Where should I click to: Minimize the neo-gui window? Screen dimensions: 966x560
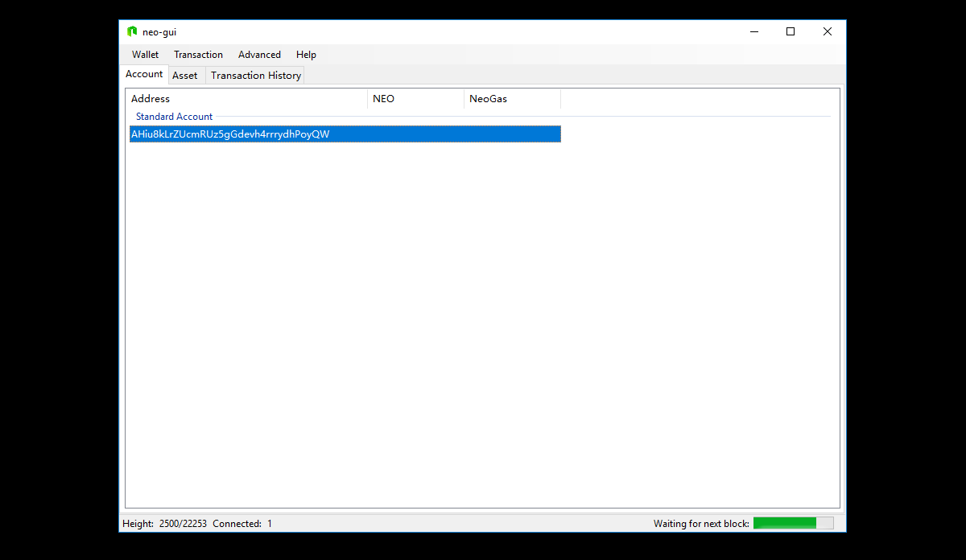tap(754, 31)
